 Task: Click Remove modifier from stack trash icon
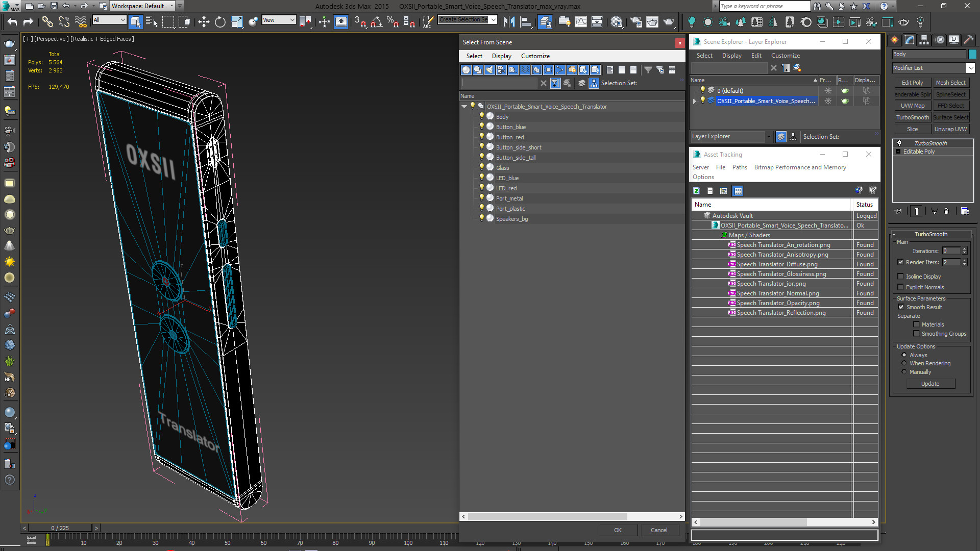(x=946, y=211)
